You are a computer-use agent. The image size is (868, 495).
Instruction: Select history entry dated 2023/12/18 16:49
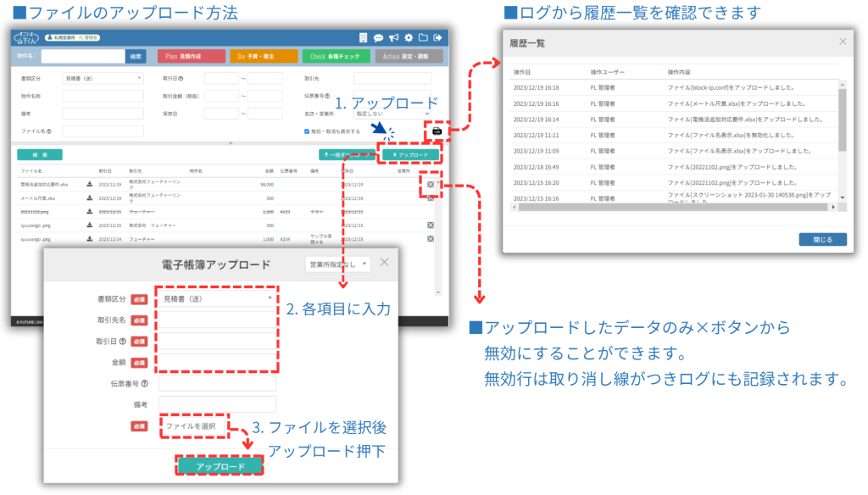click(x=674, y=167)
